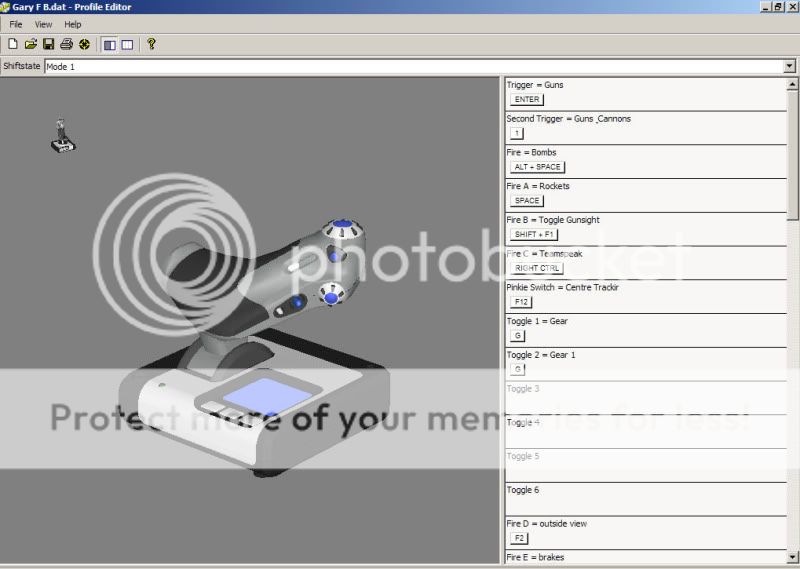Switch to right split-panel view icon
Viewport: 800px width, 569px height.
[128, 45]
